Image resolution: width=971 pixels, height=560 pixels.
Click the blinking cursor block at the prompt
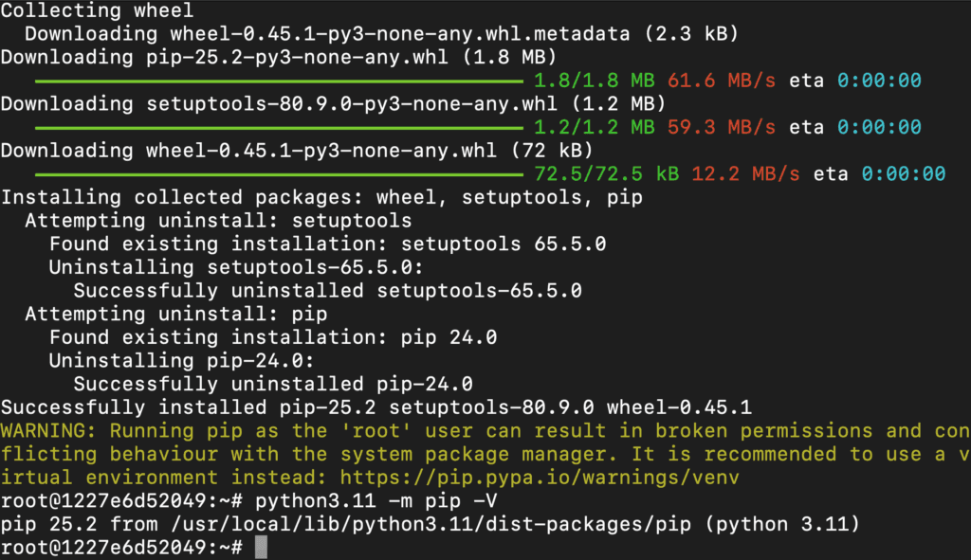tap(262, 547)
